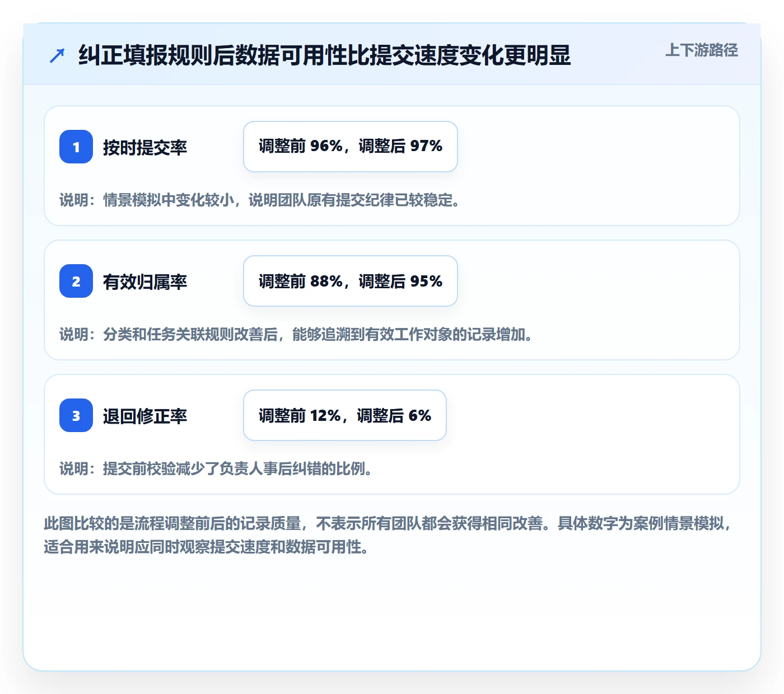Click the number 2 step badge
The height and width of the screenshot is (694, 784).
pyautogui.click(x=76, y=281)
